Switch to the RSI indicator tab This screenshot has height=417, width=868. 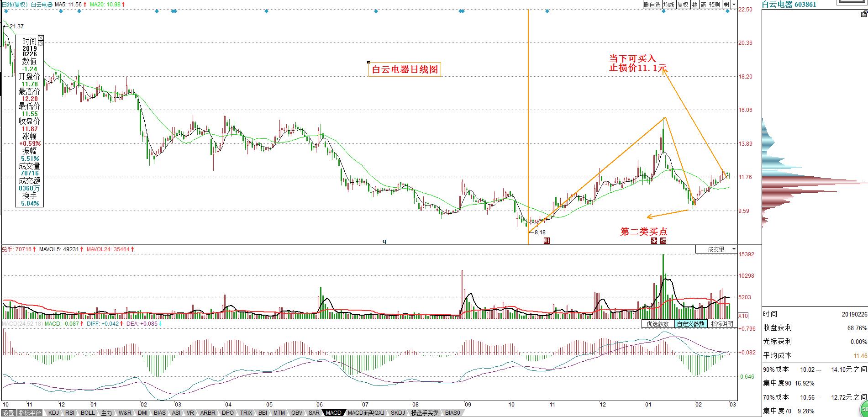point(69,413)
